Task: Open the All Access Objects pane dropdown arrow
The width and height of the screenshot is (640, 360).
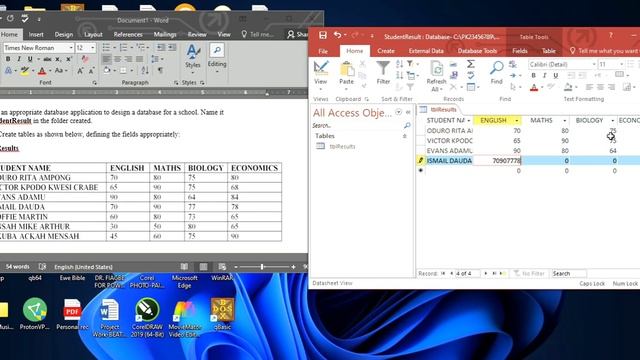Action: pos(398,112)
